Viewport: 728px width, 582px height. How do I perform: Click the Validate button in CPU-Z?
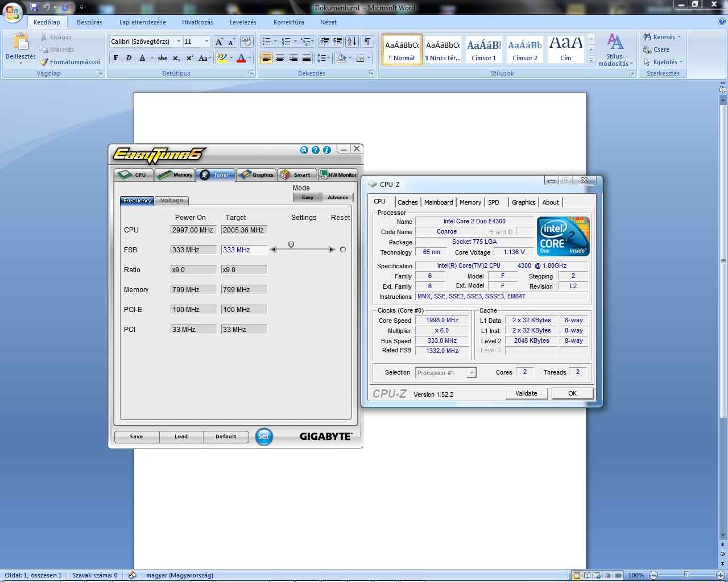tap(526, 393)
